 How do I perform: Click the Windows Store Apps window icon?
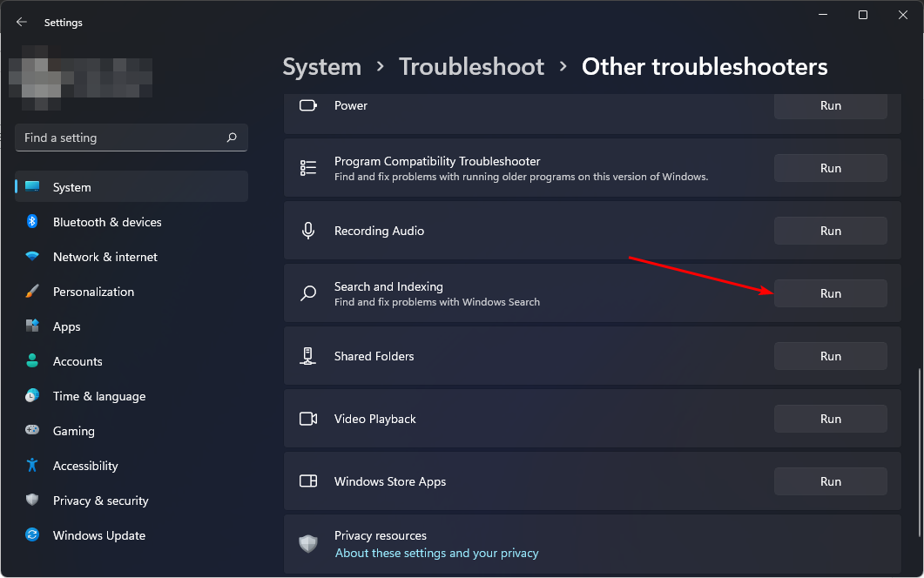click(308, 481)
